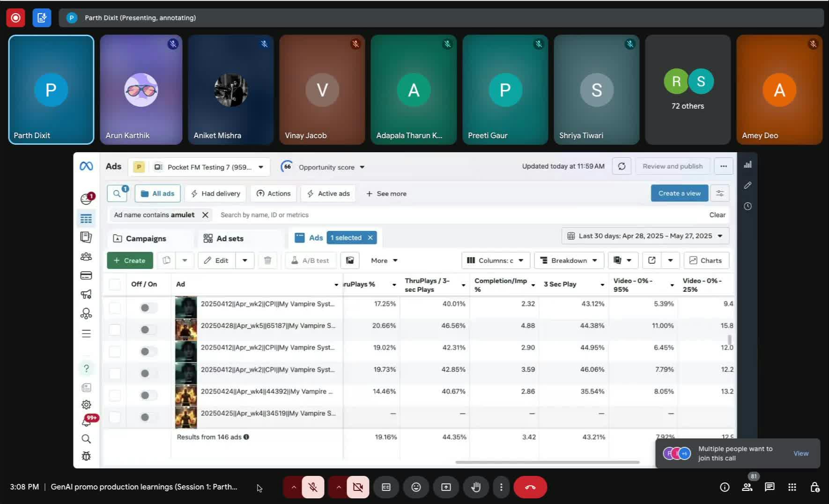Viewport: 829px width, 504px height.
Task: Apply the Had delivery filter
Action: tap(216, 193)
